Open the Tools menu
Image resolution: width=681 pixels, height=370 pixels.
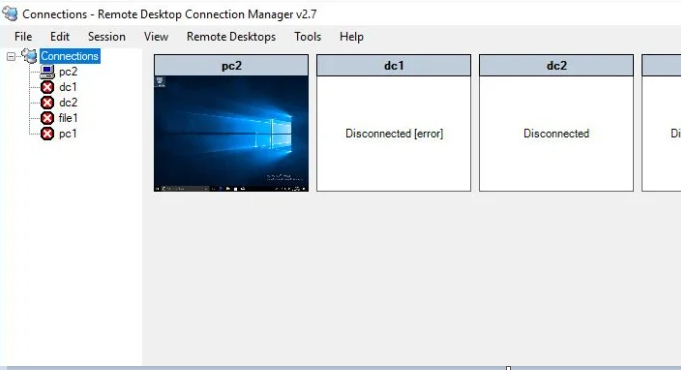[x=307, y=36]
